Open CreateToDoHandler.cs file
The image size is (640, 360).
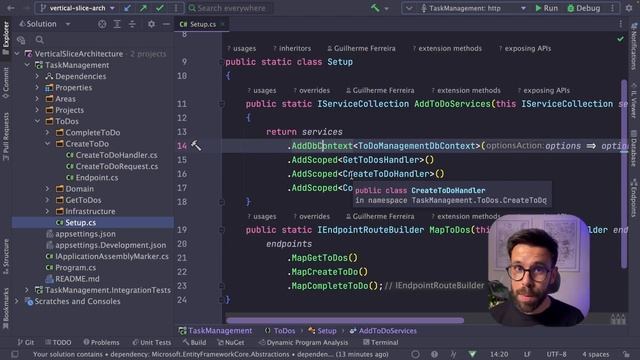[112, 155]
